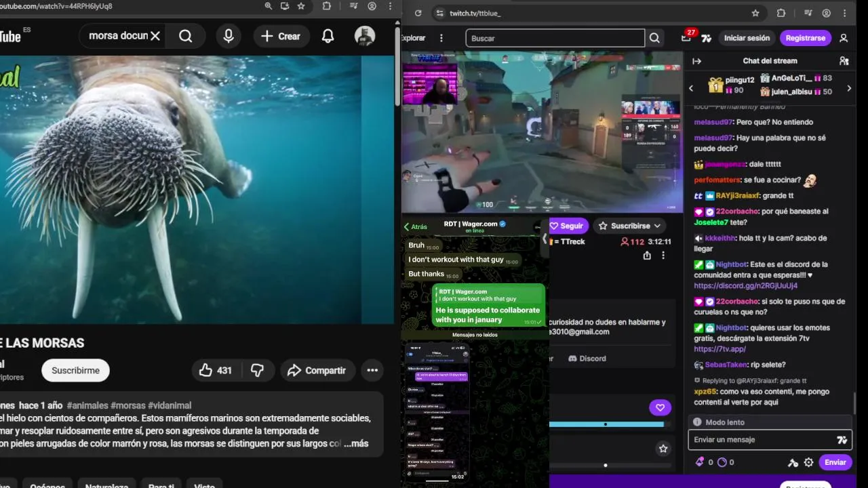868x488 pixels.
Task: Click the Discord panel link
Action: (x=587, y=359)
